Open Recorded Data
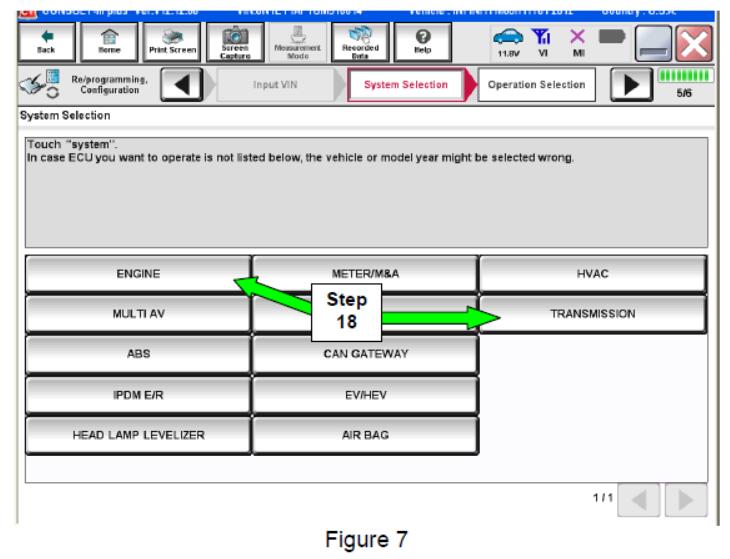 (360, 42)
